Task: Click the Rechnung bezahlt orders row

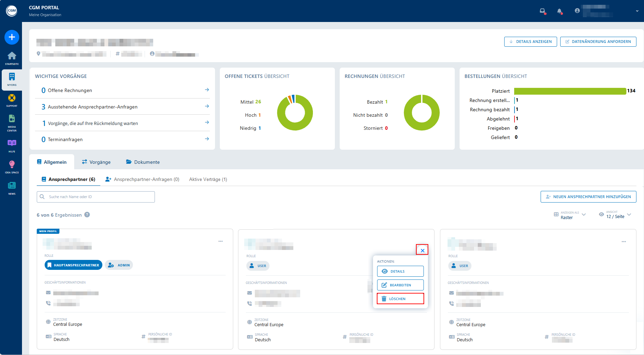Action: click(494, 110)
